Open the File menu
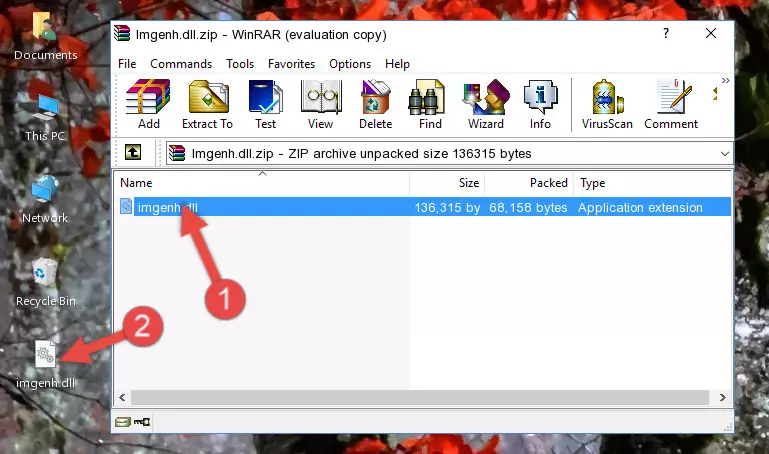The height and width of the screenshot is (454, 769). (x=127, y=64)
